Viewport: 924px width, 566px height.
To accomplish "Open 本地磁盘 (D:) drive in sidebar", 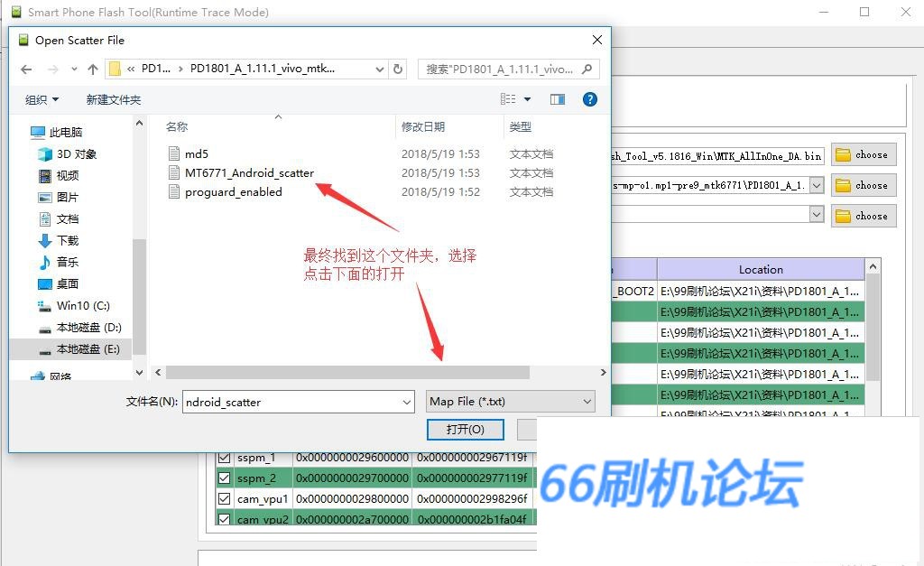I will point(79,327).
